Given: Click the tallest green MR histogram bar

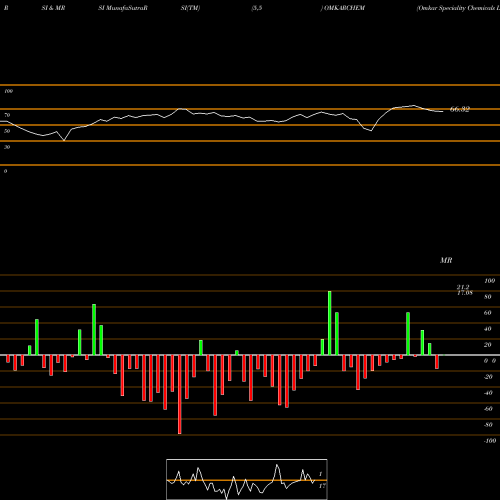Looking at the screenshot, I should coord(330,323).
